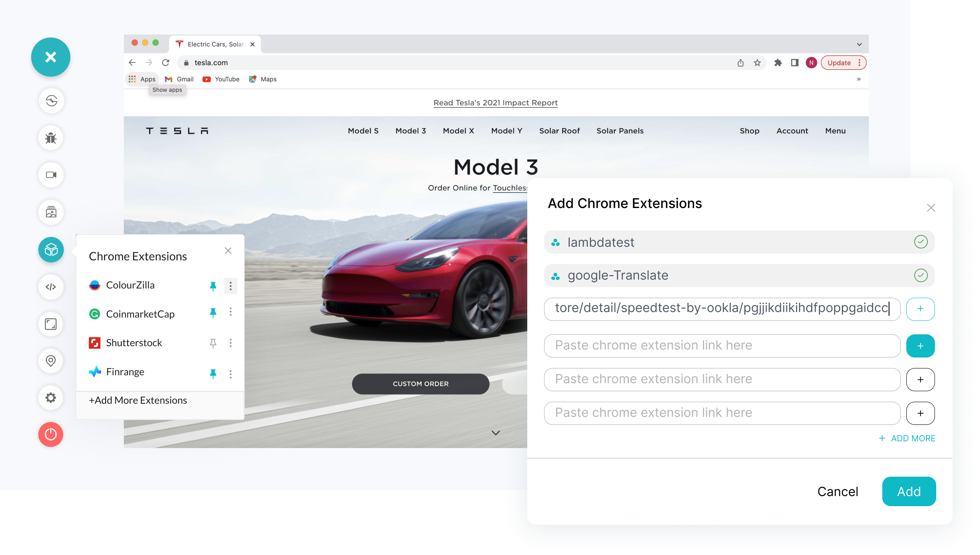This screenshot has height=555, width=980.
Task: Open the screenshot gallery icon in sidebar
Action: (x=51, y=212)
